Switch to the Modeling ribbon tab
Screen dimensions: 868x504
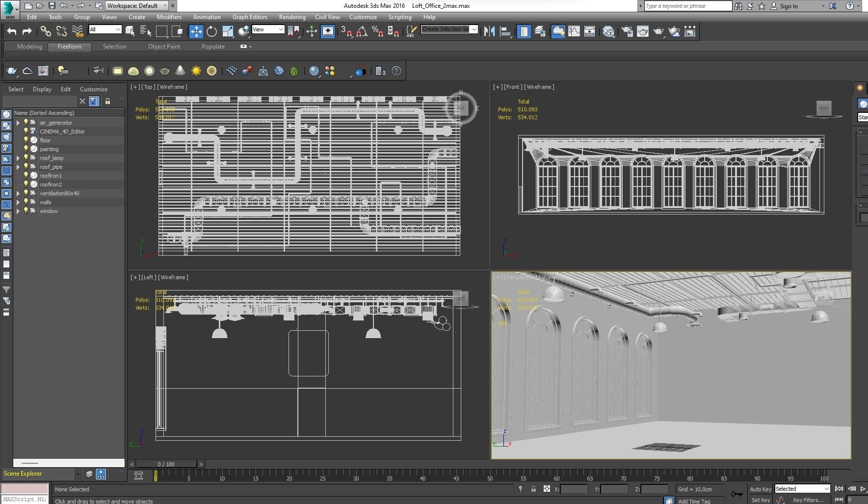(x=29, y=47)
